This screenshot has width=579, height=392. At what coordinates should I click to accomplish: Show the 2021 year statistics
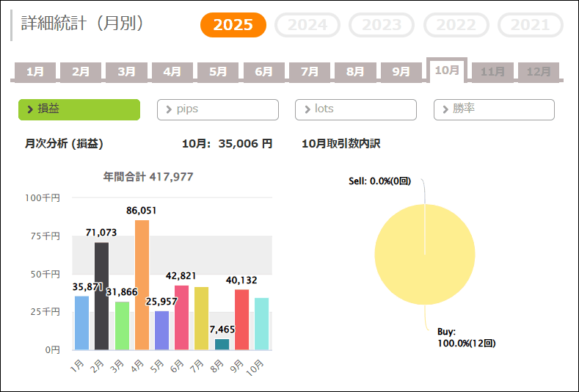click(x=531, y=25)
